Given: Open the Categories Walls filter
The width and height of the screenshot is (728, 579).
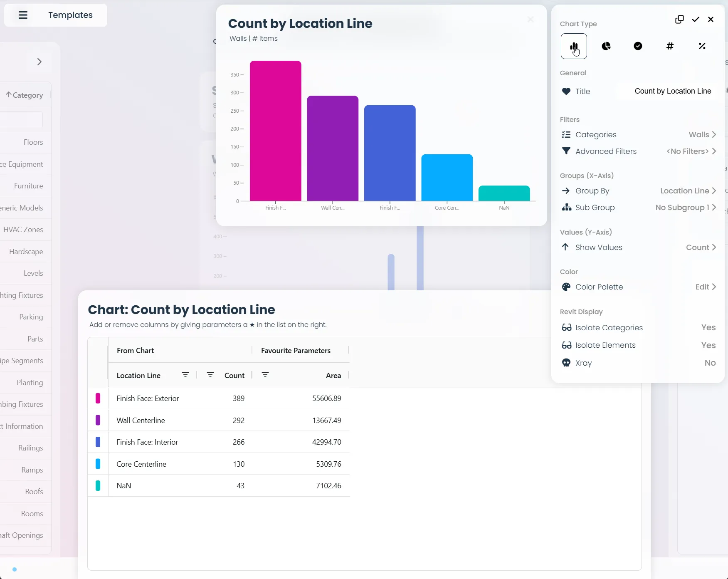Looking at the screenshot, I should [x=702, y=135].
